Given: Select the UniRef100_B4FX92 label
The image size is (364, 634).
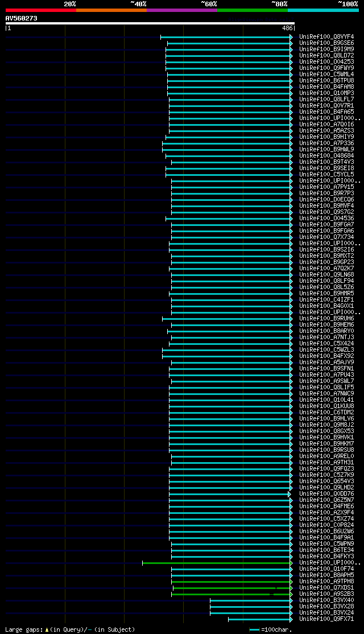Looking at the screenshot, I should (x=327, y=356).
